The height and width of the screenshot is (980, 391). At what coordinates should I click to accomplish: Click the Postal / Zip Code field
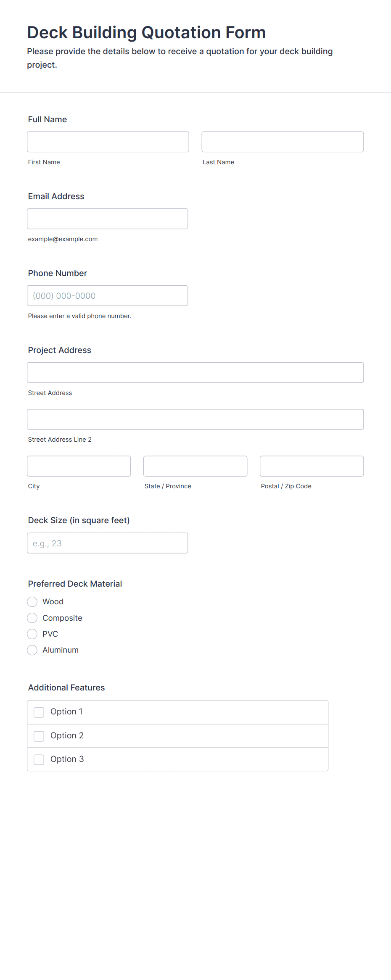point(312,466)
